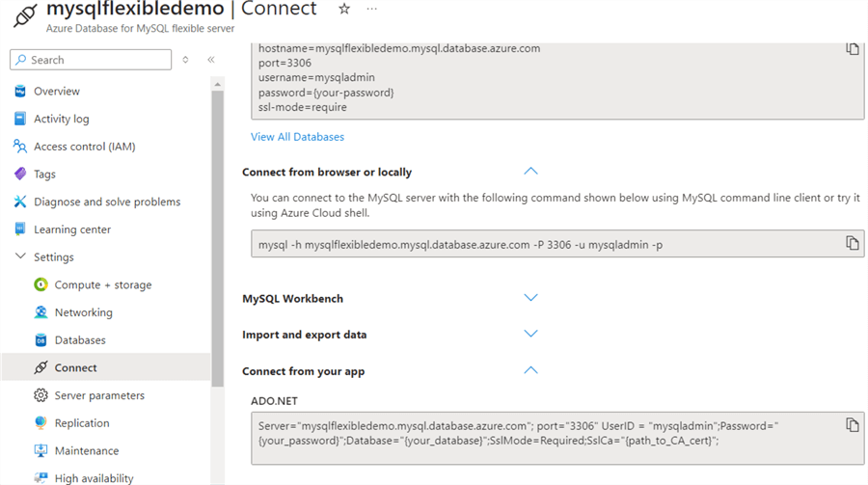Open the Networking menu item
Image resolution: width=868 pixels, height=485 pixels.
(x=83, y=312)
